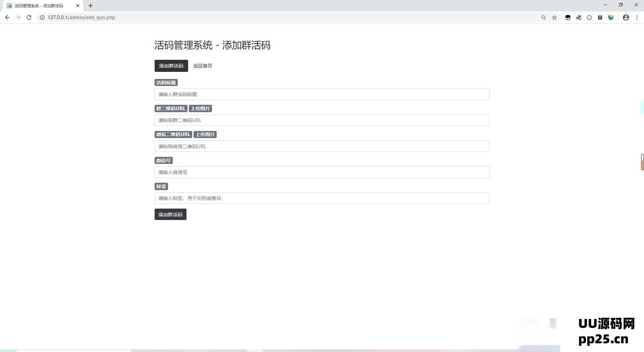Open a new browser tab with plus button
Viewport: 644px width, 352px height.
click(x=90, y=5)
